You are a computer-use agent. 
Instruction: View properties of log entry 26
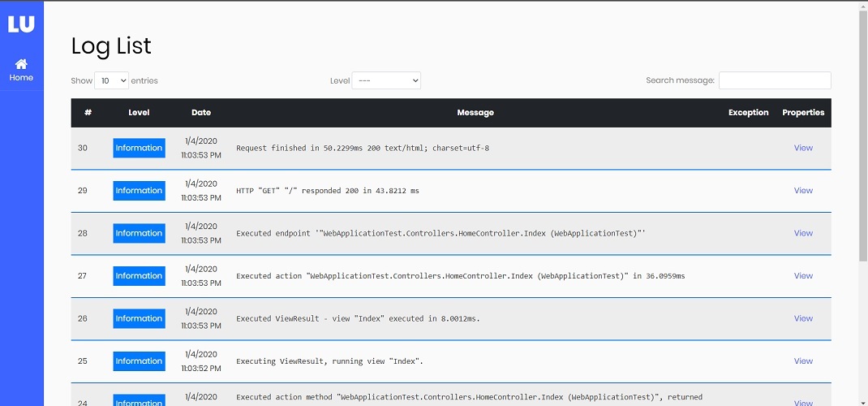click(803, 318)
